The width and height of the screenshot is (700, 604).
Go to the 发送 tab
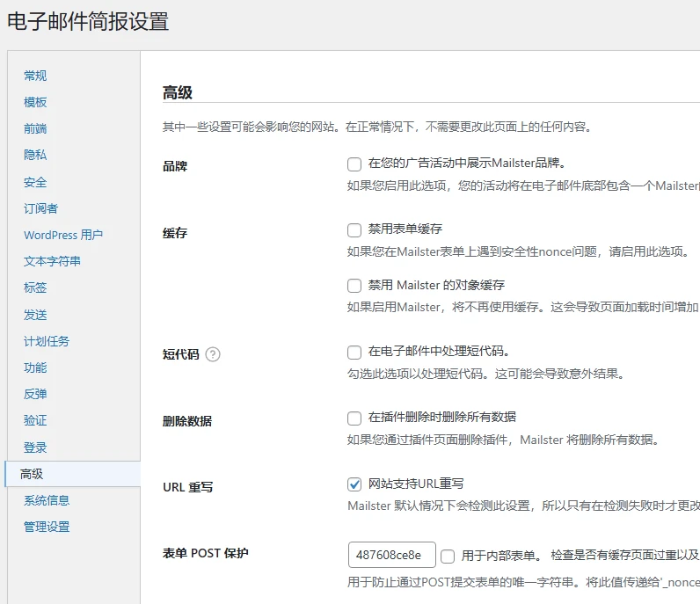35,315
